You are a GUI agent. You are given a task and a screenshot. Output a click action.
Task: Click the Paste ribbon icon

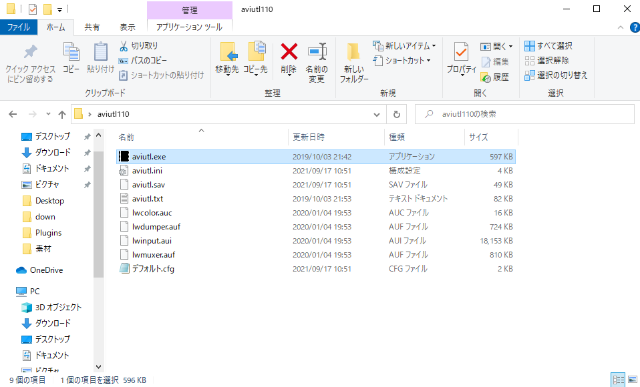pyautogui.click(x=100, y=58)
